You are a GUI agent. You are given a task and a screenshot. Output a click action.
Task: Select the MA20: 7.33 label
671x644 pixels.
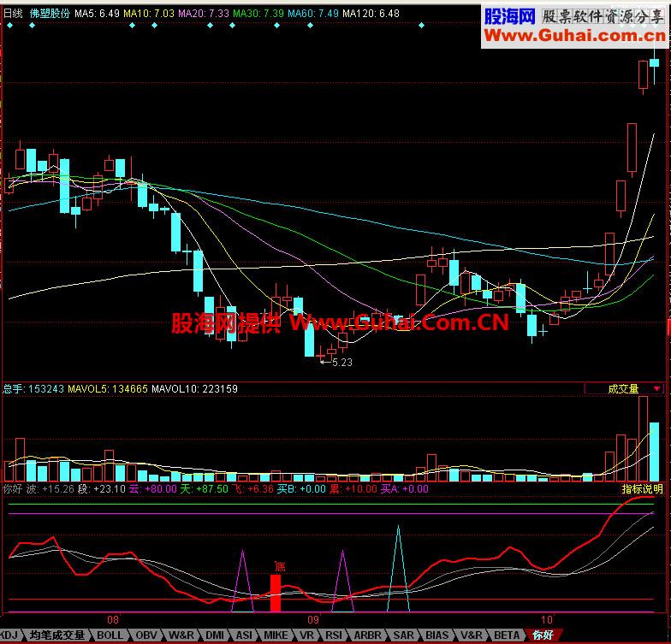click(x=204, y=14)
